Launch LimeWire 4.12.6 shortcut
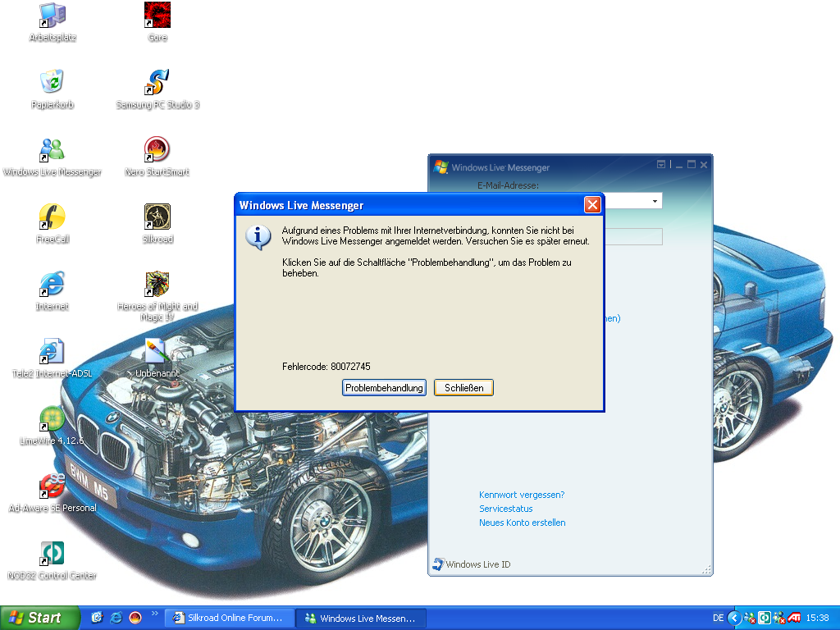Viewport: 840px width, 630px height. (52, 418)
